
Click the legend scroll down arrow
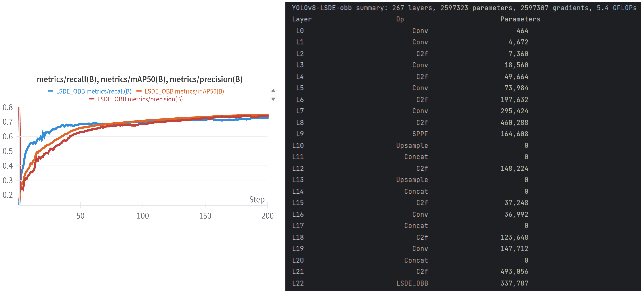tap(273, 99)
